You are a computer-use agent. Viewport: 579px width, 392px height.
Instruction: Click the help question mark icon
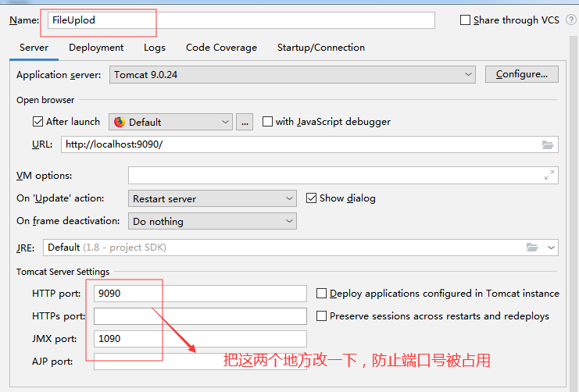click(x=571, y=20)
